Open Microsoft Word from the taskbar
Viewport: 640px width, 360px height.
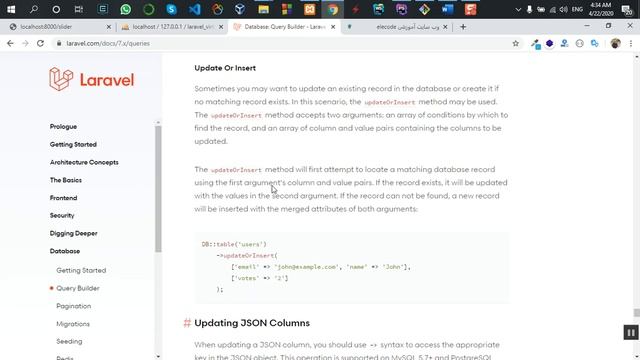447,9
